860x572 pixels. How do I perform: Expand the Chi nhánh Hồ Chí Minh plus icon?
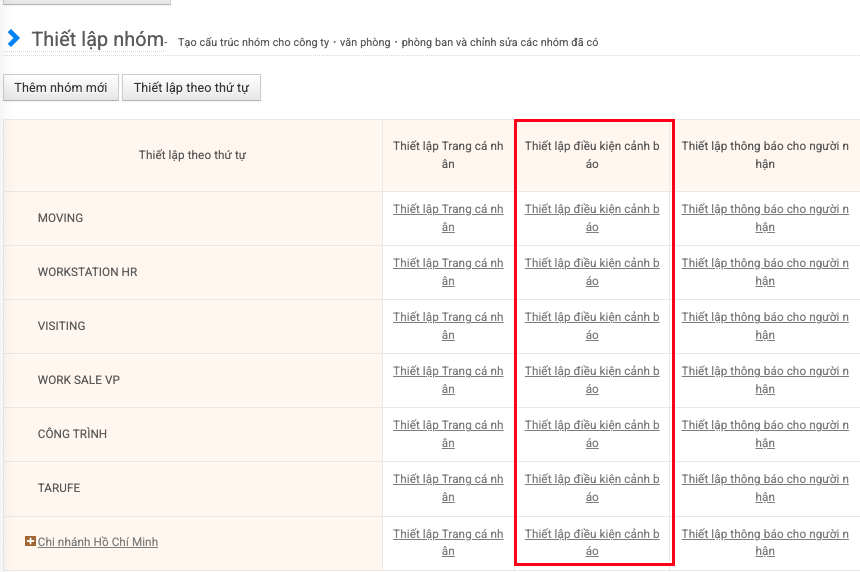click(30, 542)
